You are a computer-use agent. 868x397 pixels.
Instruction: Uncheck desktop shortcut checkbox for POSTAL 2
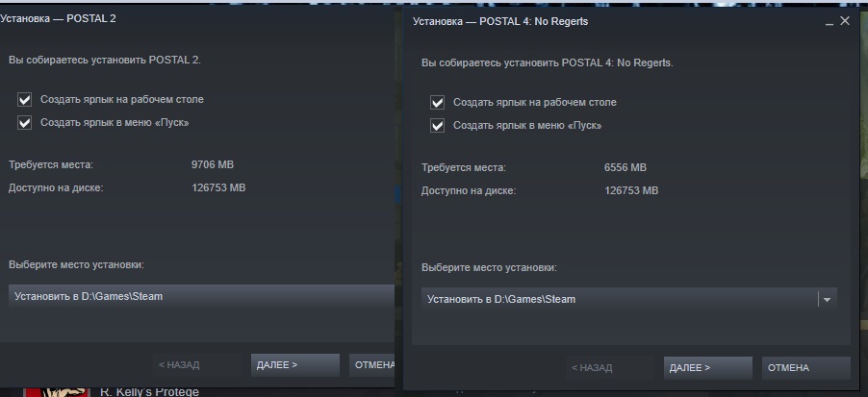(24, 100)
